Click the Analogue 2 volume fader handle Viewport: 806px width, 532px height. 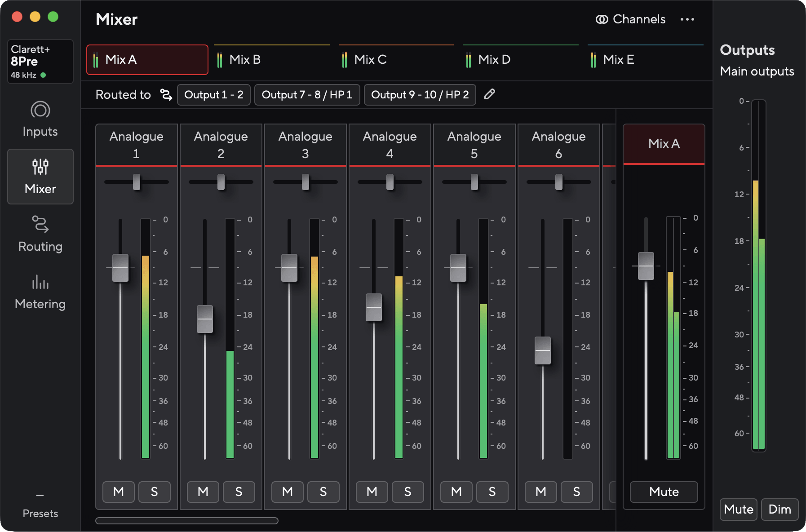tap(205, 319)
